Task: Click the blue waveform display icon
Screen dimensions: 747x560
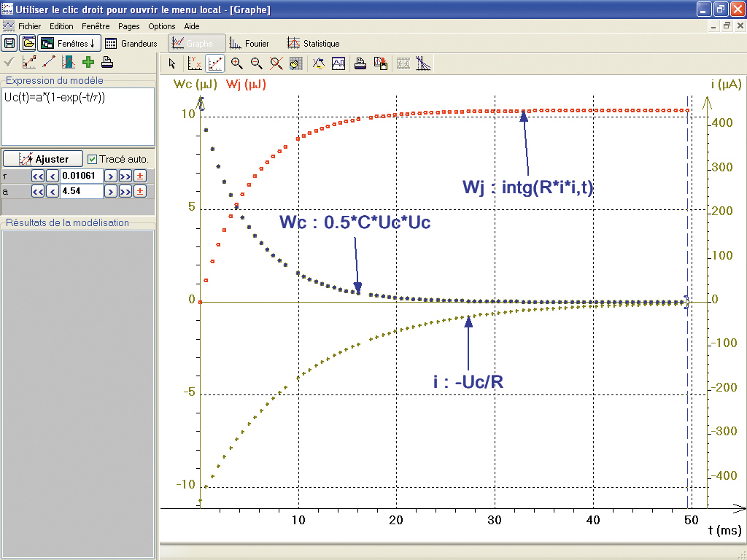Action: click(338, 63)
